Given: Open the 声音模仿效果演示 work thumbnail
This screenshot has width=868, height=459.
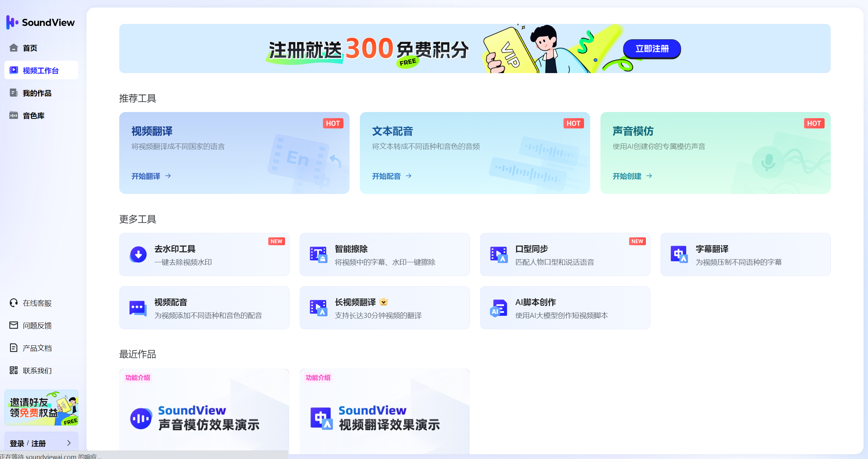Looking at the screenshot, I should coord(204,411).
